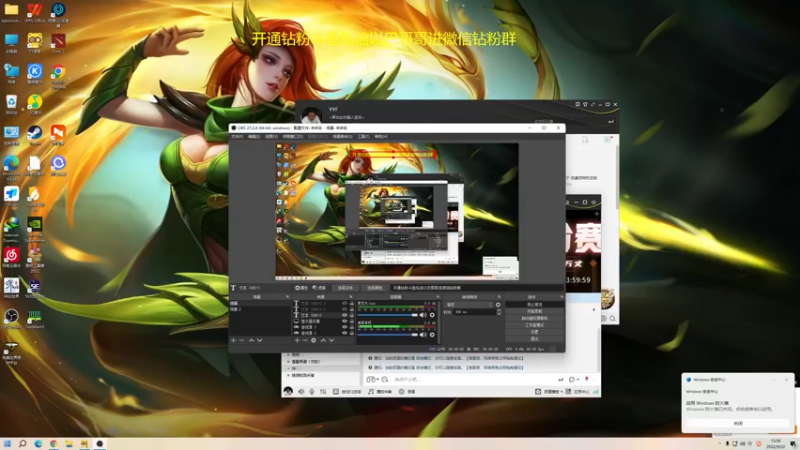Expand last channel tree item in YY
This screenshot has height=450, width=800.
coord(288,376)
